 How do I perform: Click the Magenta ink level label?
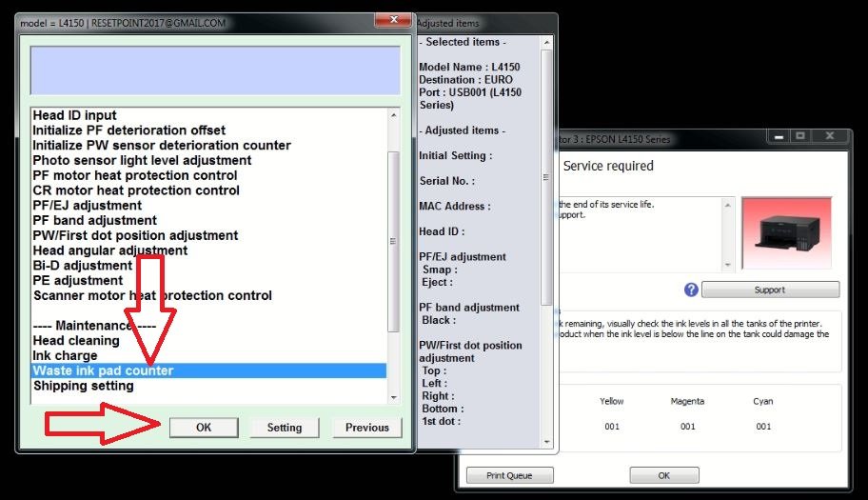pos(687,401)
